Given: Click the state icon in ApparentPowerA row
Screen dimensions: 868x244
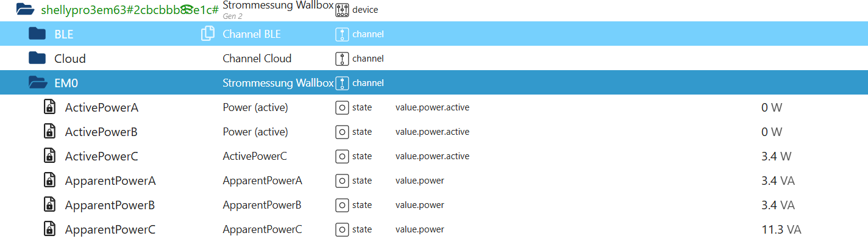Looking at the screenshot, I should click(x=342, y=181).
